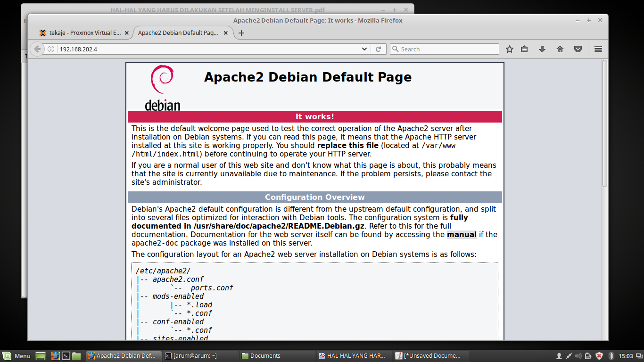Go back with the Firefox back arrow
Viewport: 644px width, 362px height.
37,49
